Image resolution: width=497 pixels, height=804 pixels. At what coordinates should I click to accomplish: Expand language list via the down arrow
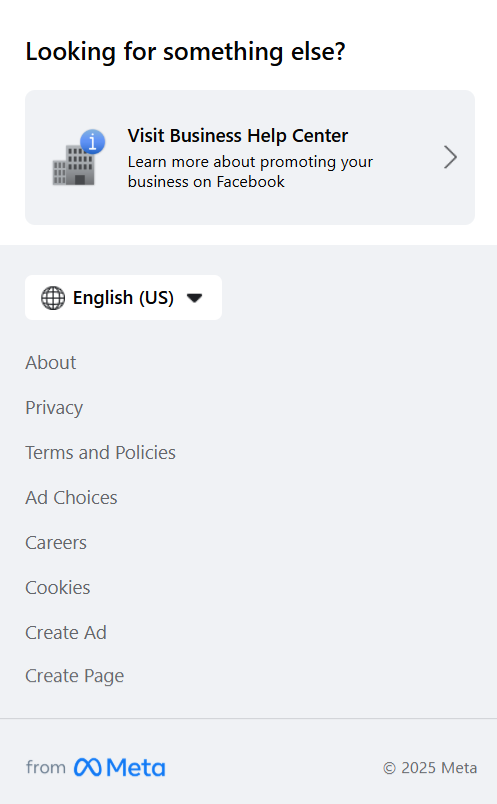[194, 298]
